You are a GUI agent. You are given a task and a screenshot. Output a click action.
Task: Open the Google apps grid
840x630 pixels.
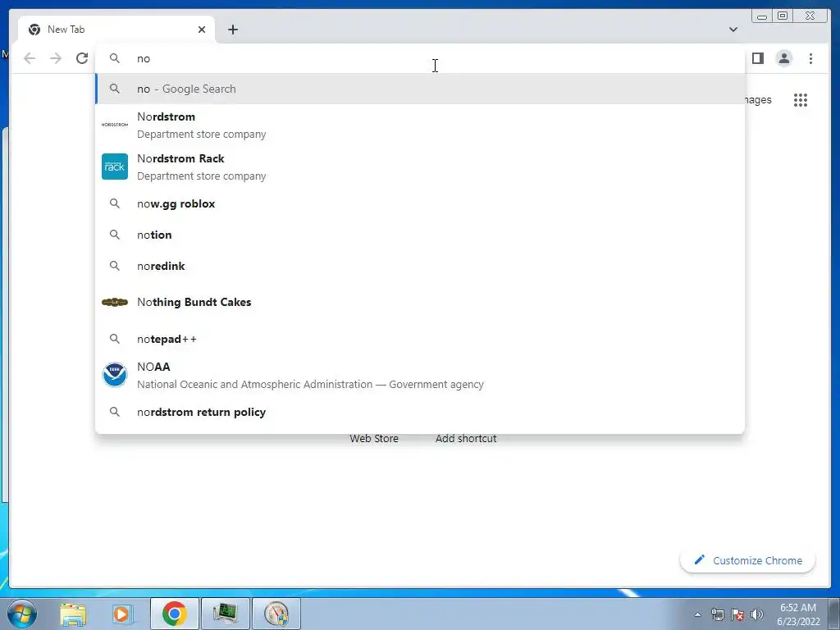tap(801, 99)
